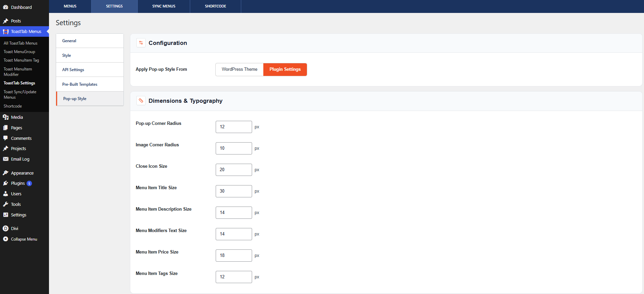Open the API Settings section

[90, 70]
